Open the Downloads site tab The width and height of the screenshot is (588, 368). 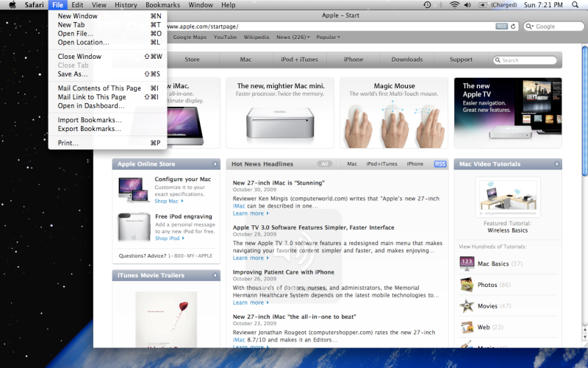[407, 60]
